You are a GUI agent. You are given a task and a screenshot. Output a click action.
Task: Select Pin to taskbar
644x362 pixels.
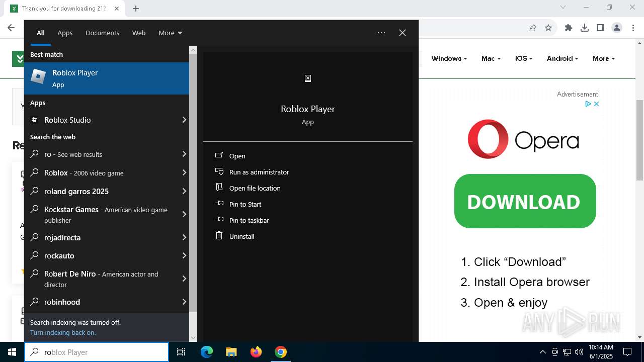(249, 220)
